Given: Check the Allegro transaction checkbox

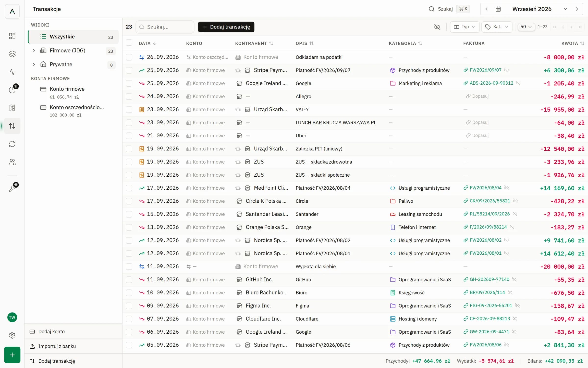Looking at the screenshot, I should tap(129, 96).
